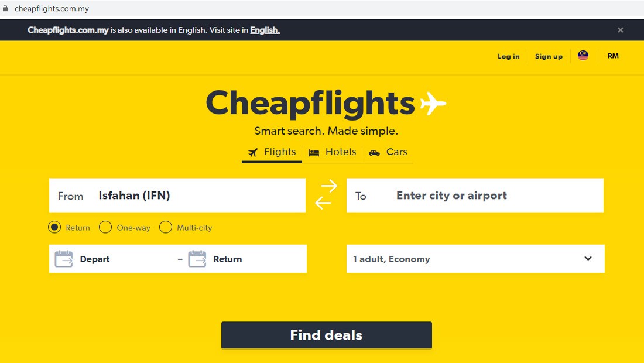The width and height of the screenshot is (644, 363).
Task: Switch to the Cars tab
Action: [388, 152]
